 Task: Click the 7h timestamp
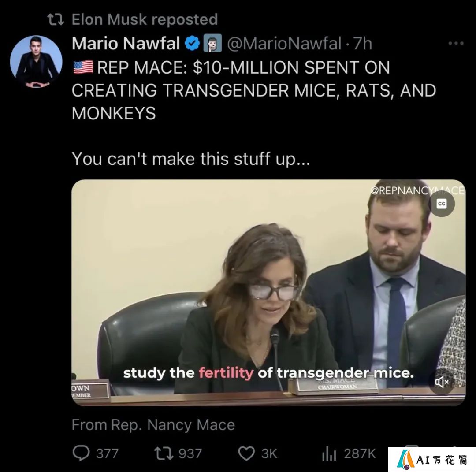[363, 43]
